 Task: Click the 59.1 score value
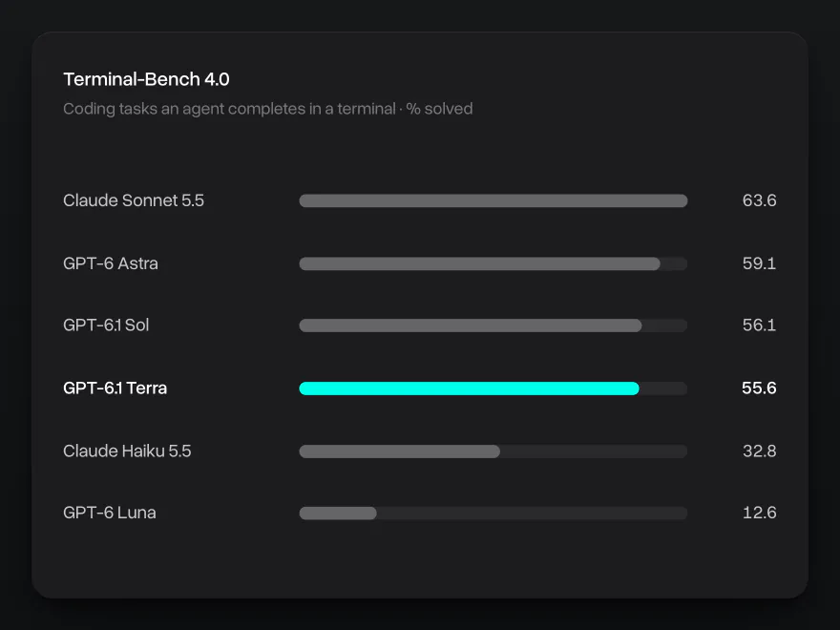[759, 263]
